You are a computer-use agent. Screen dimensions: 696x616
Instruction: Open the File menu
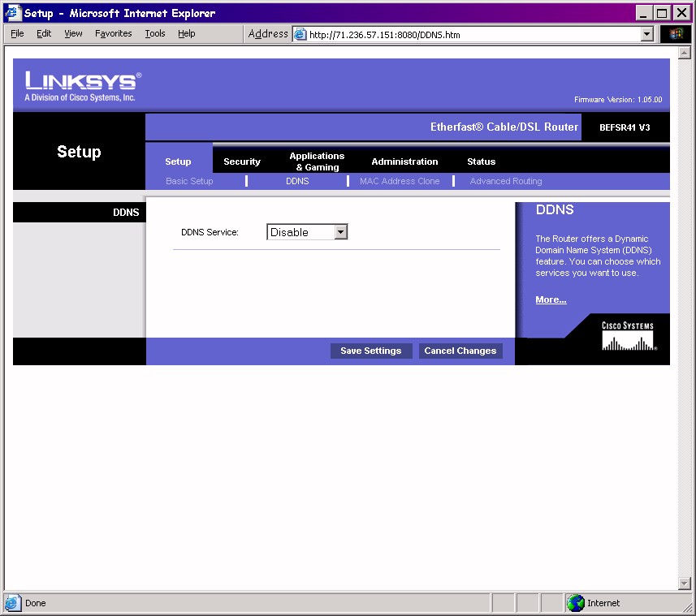pos(17,34)
